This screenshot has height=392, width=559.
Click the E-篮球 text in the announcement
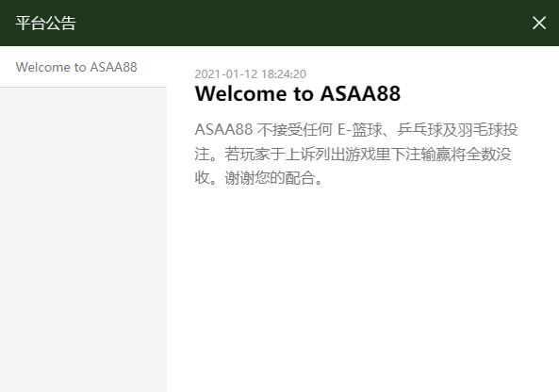point(360,130)
